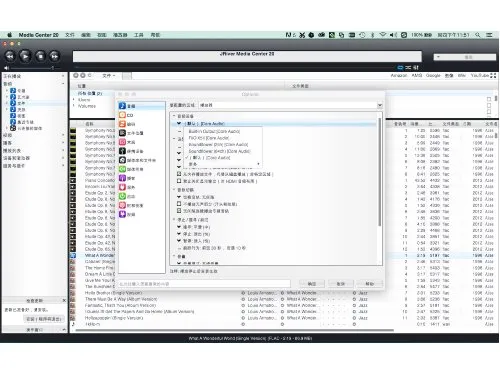The image size is (500, 375).
Task: Collapse the audio device section header
Action: (x=174, y=116)
